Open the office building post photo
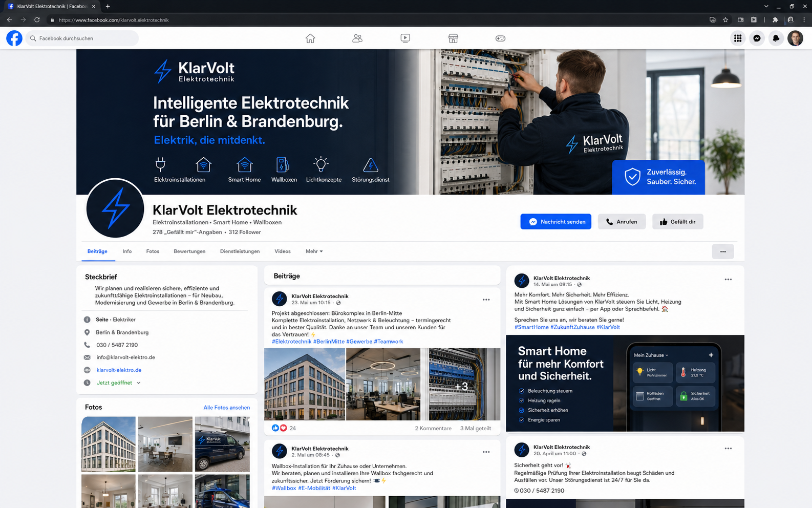The height and width of the screenshot is (508, 812). tap(305, 385)
